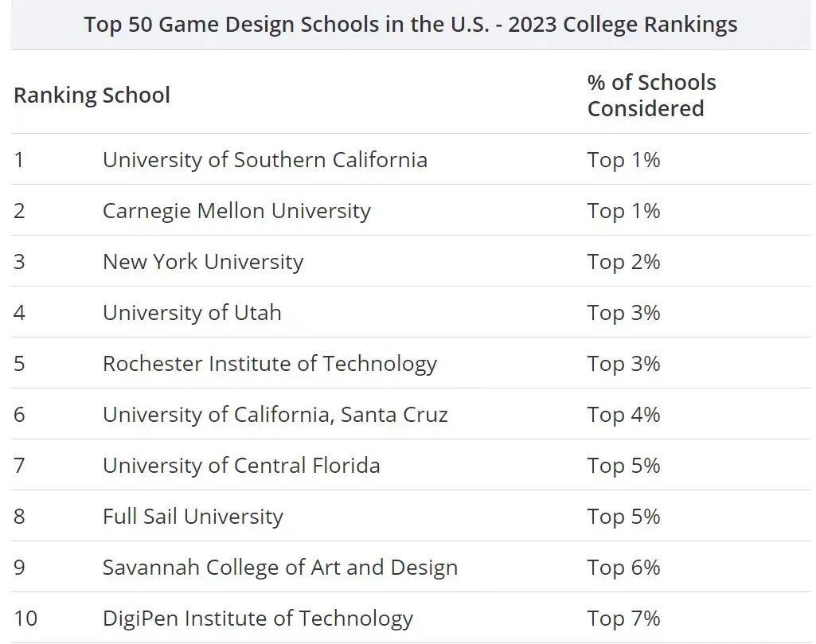Open Rochester Institute of Technology
Screen dimensions: 816x644
tap(269, 364)
